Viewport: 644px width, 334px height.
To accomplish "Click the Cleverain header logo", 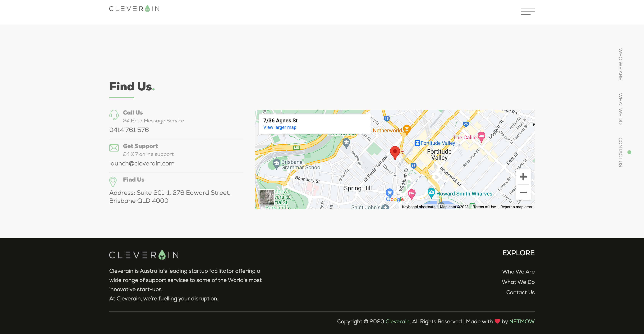I will [134, 9].
